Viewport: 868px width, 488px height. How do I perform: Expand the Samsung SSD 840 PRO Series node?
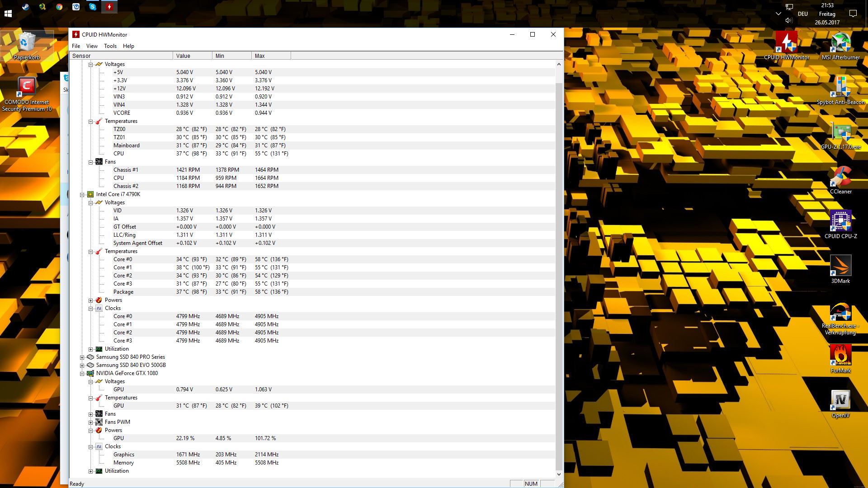coord(82,357)
